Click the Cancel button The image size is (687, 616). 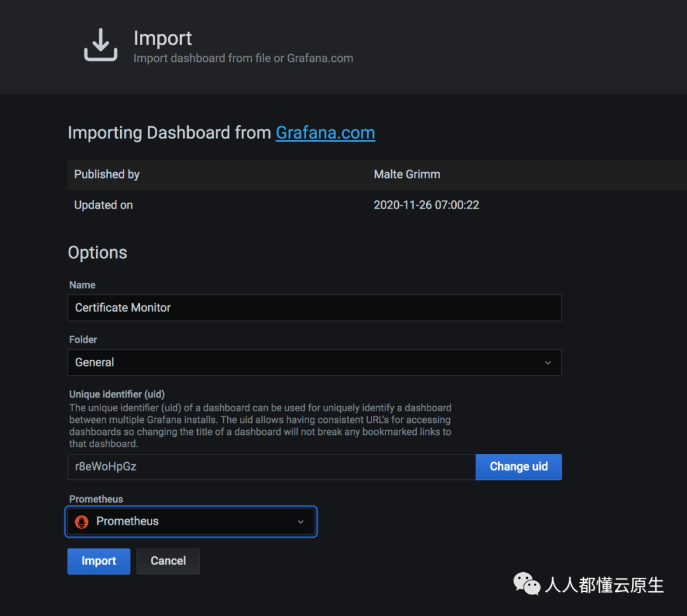pyautogui.click(x=168, y=561)
